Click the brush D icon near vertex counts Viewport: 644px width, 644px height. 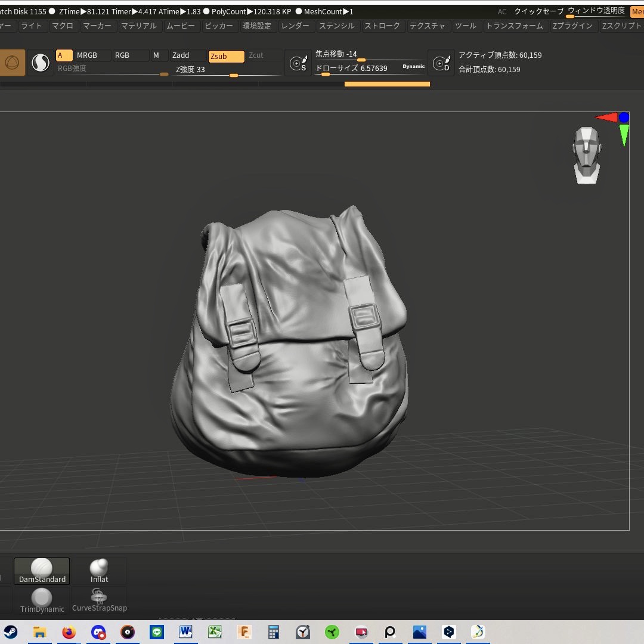click(x=441, y=63)
